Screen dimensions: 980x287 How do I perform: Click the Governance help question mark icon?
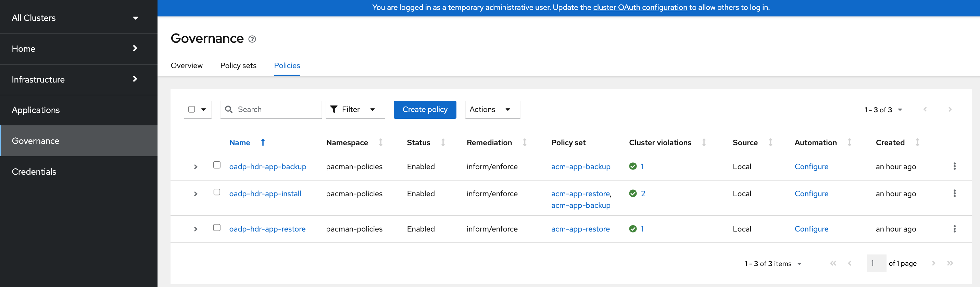[252, 39]
